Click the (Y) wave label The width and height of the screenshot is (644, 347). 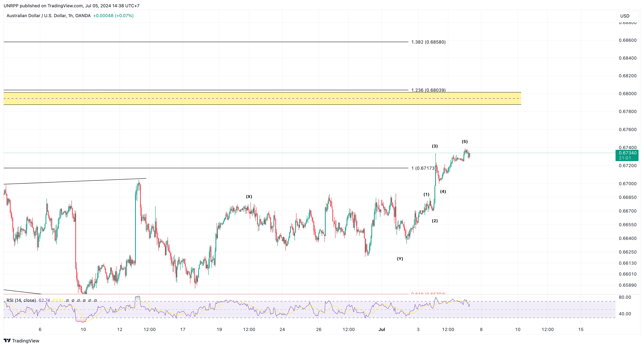[400, 259]
